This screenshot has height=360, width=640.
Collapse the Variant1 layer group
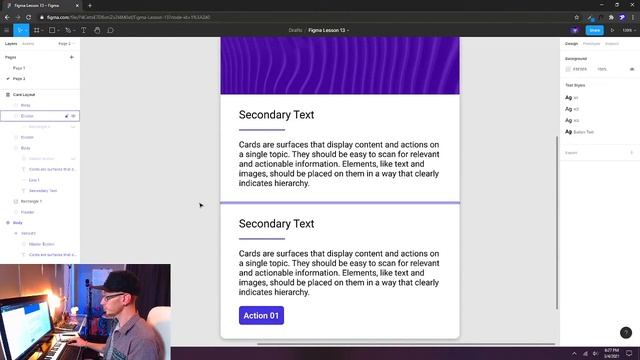16,233
